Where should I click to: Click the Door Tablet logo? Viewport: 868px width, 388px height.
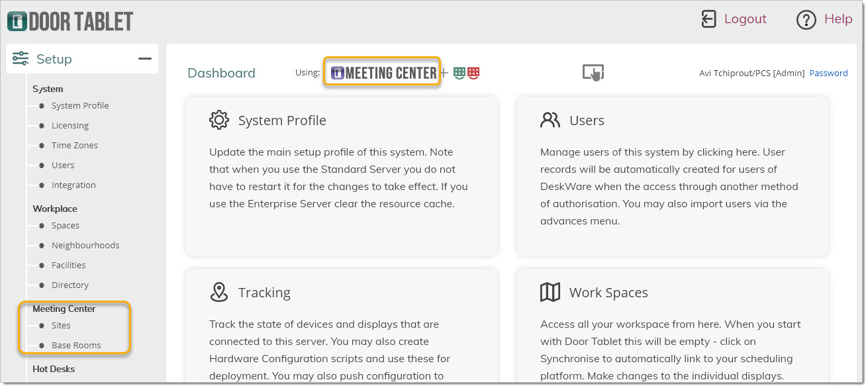click(70, 21)
